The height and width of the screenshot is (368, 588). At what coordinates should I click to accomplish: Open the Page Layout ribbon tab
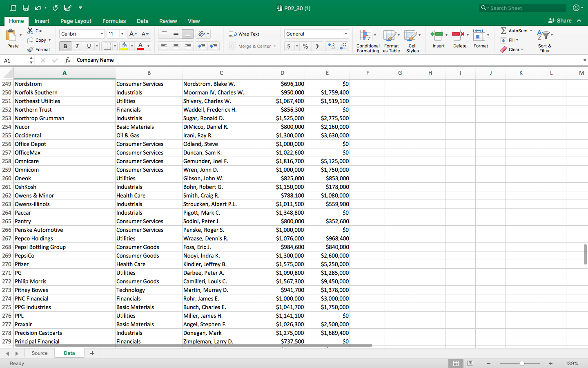click(x=76, y=21)
